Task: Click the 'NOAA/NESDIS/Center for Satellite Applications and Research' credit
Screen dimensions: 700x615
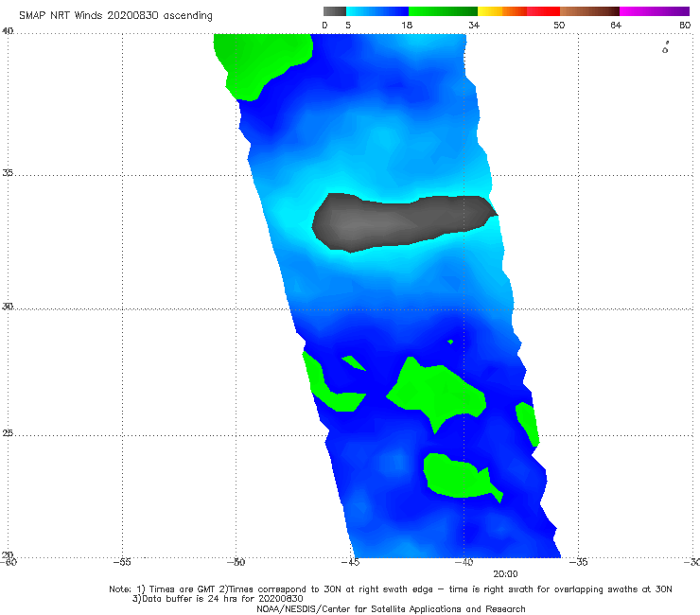Action: 391,608
